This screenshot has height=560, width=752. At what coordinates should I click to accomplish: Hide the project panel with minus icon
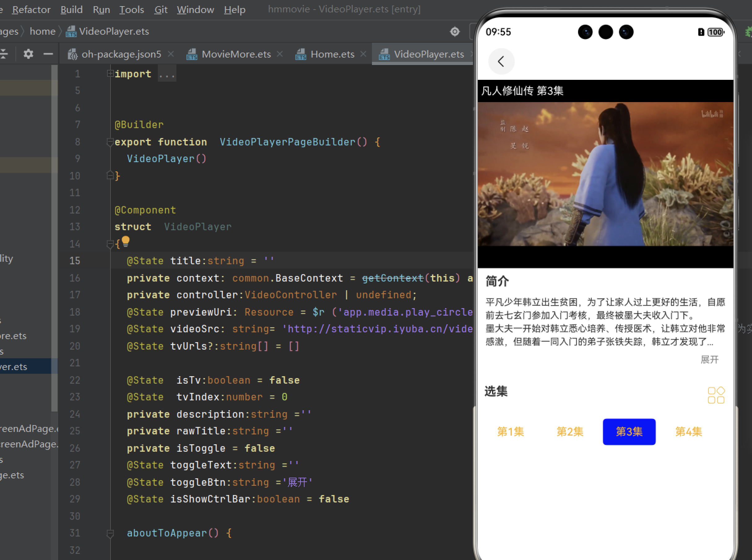tap(48, 54)
